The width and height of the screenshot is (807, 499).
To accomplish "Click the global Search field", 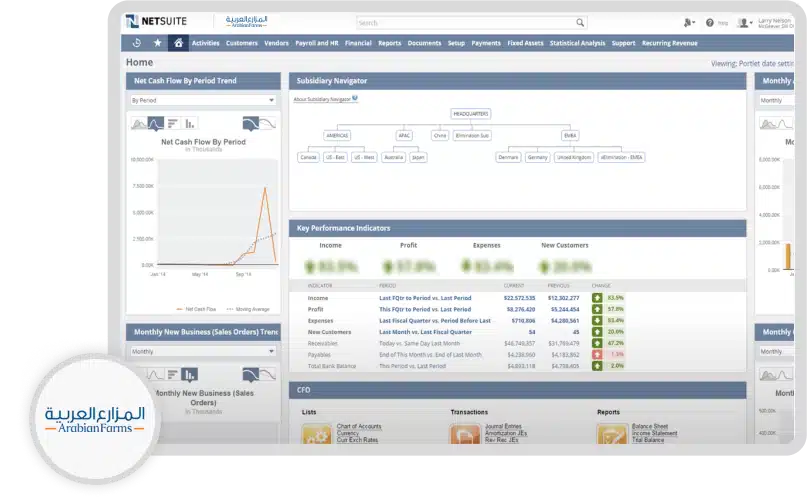I will pos(465,22).
